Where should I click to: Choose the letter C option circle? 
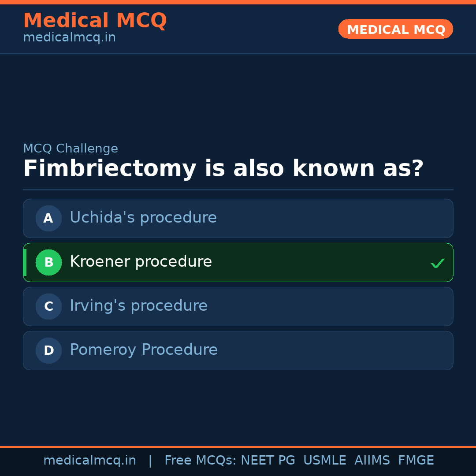pyautogui.click(x=48, y=306)
